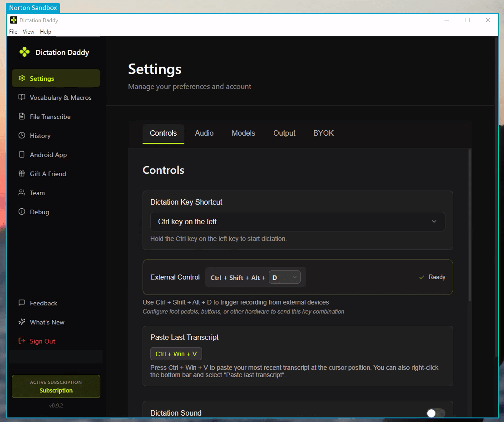Expand the External Control key D dropdown
This screenshot has height=422, width=504.
(x=284, y=277)
